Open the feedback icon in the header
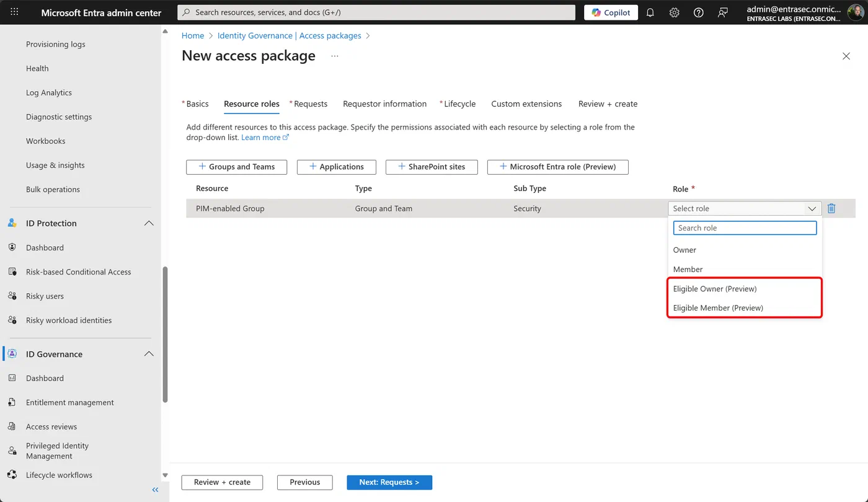 (x=723, y=12)
